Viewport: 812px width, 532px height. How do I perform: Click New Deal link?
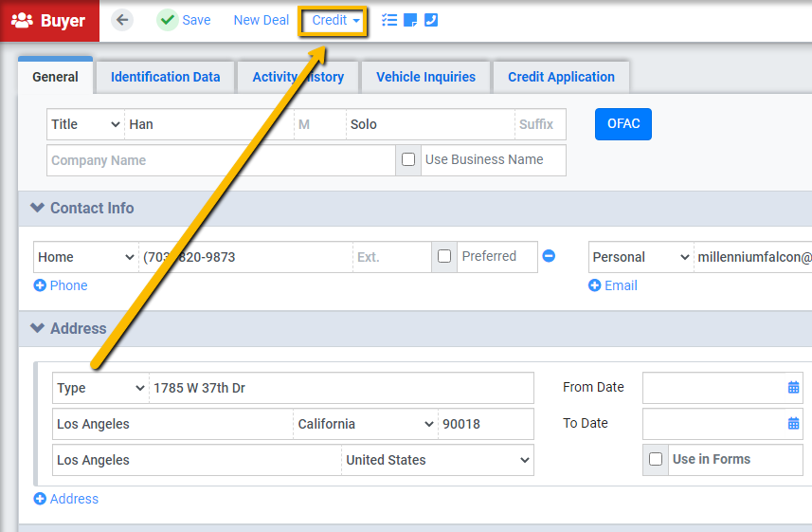(x=261, y=20)
